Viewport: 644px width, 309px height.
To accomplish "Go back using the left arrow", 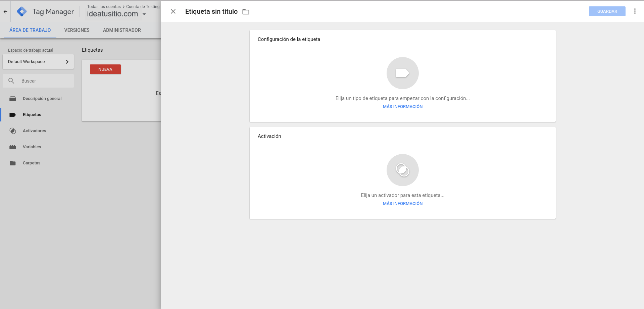I will pos(5,11).
